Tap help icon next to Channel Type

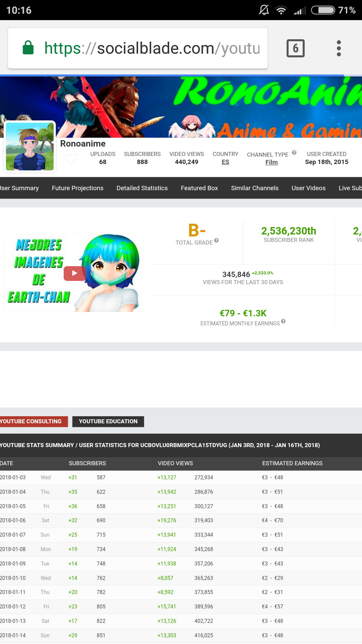coord(294,153)
